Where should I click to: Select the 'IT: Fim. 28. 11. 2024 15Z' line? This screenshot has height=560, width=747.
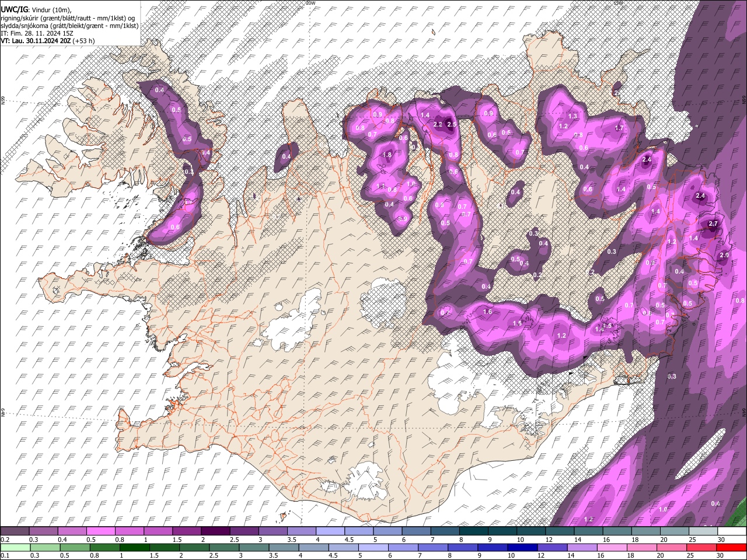click(x=37, y=33)
